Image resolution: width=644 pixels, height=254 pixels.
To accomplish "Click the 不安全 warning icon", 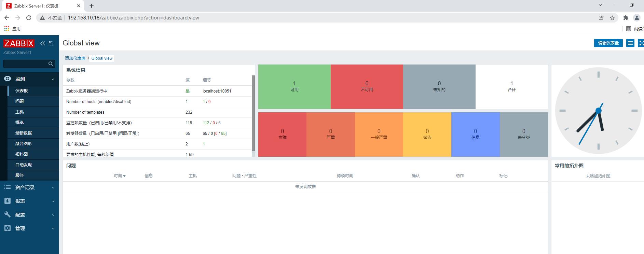I will pyautogui.click(x=42, y=18).
